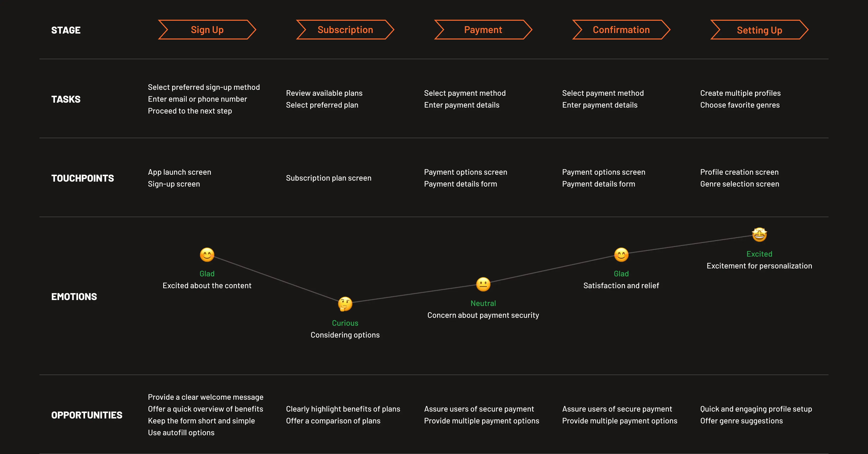Viewport: 868px width, 454px height.
Task: Click the thinking-face emoji above Curious
Action: [345, 304]
